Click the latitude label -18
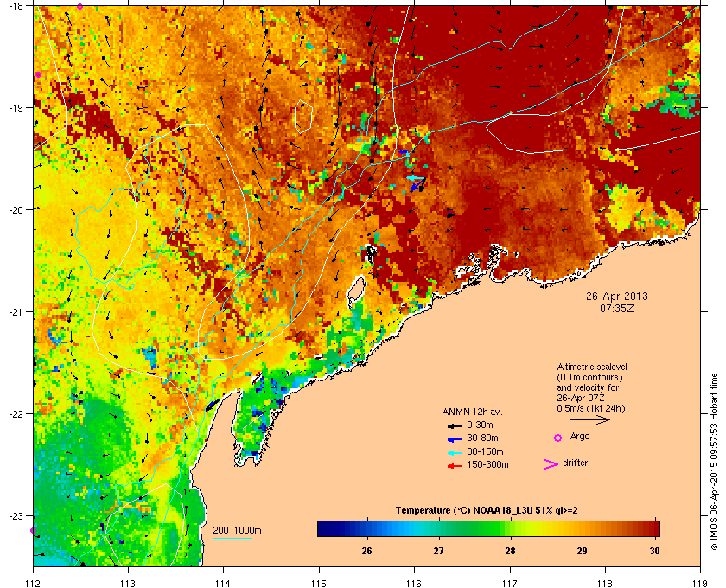The image size is (726, 588). point(16,6)
